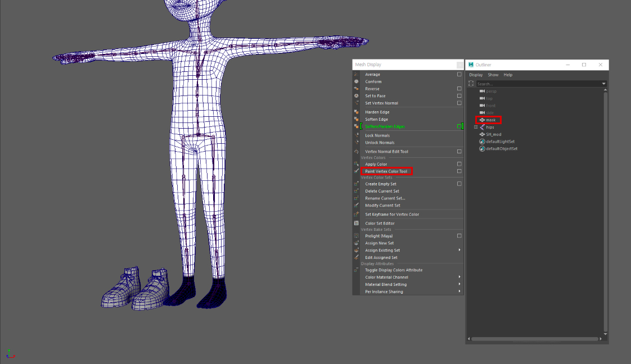
Task: Open option box for Soften/Harden Edges
Action: coord(459,126)
